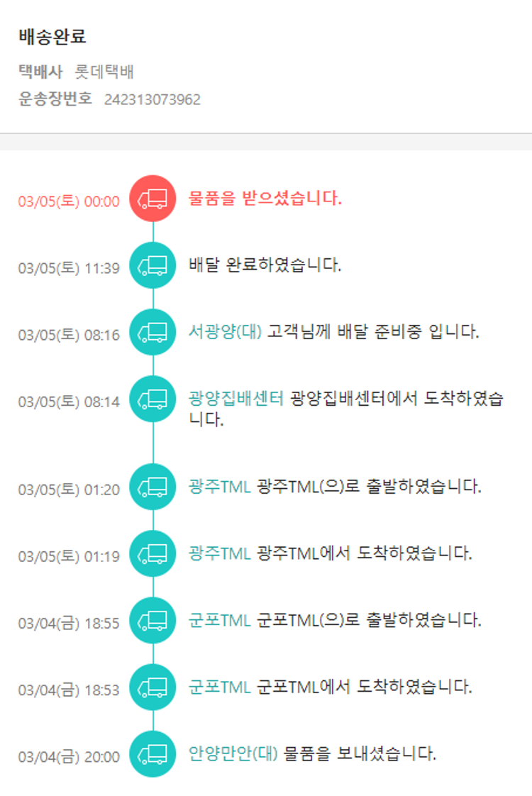
Task: Open the 서광양(대) branch link
Action: click(x=226, y=331)
